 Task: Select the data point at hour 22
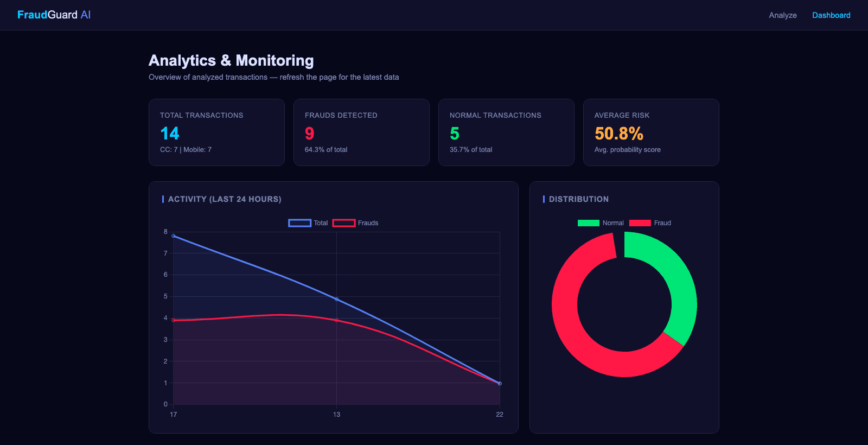click(500, 384)
